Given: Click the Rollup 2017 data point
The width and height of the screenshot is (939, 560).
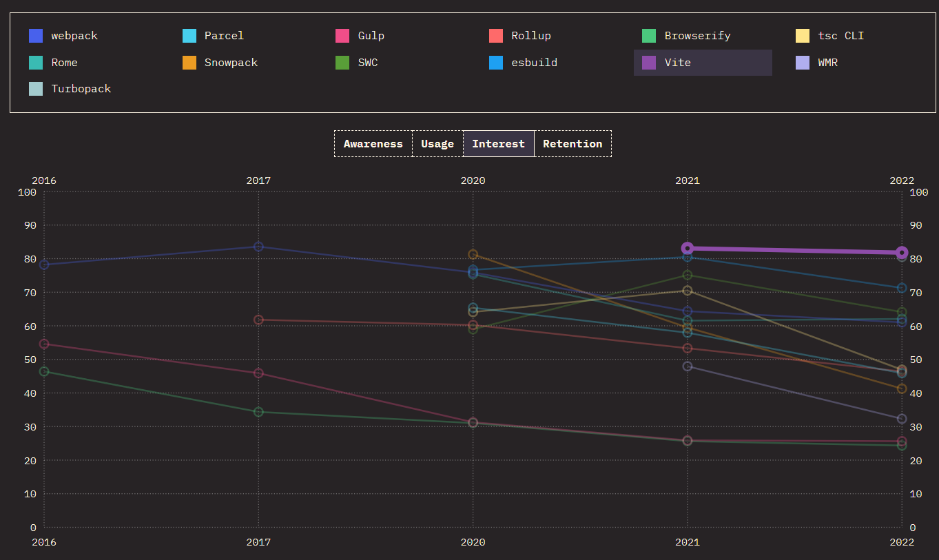Looking at the screenshot, I should (x=258, y=320).
